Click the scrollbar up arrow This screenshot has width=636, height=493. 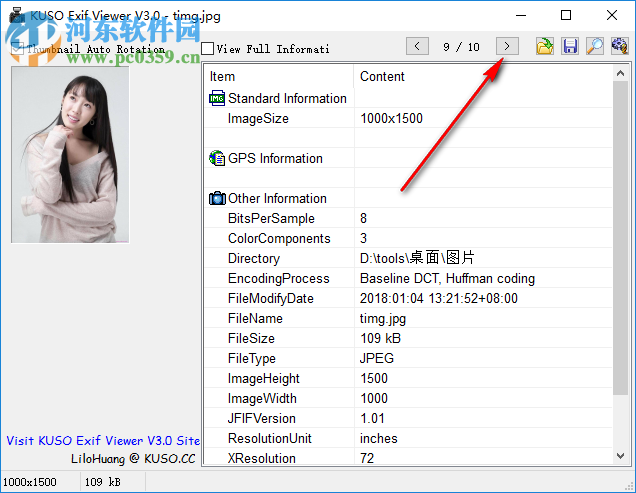620,73
